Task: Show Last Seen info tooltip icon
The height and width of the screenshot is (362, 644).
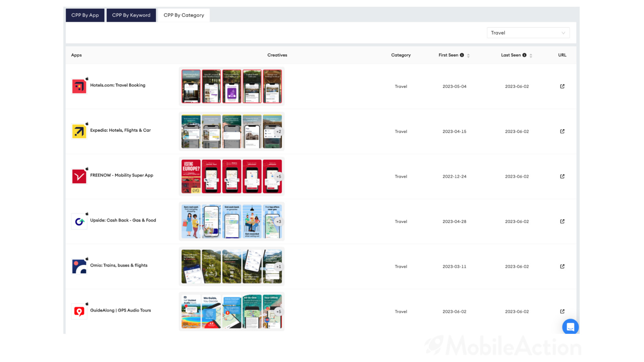Action: [x=524, y=55]
